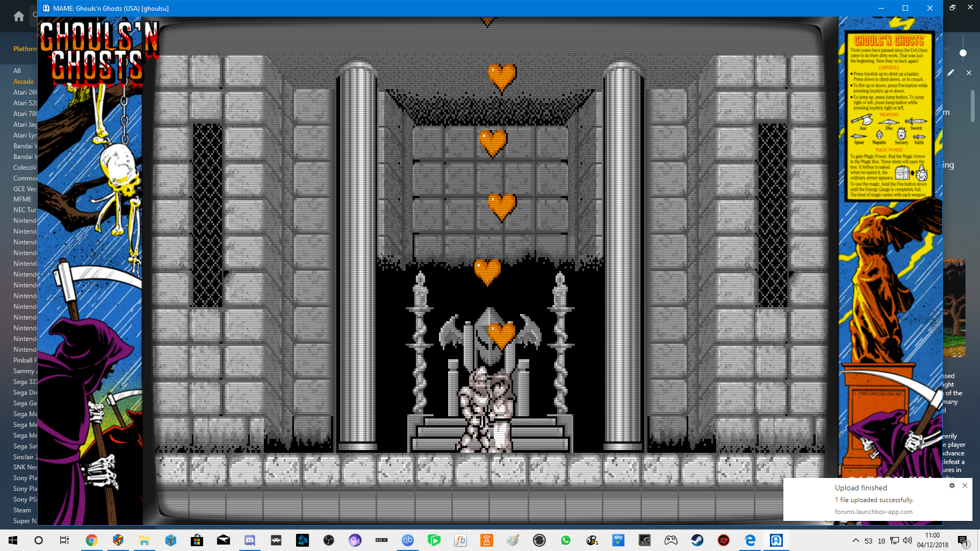980x551 pixels.
Task: Open the Platform view dropdown in sidebar
Action: (25, 49)
